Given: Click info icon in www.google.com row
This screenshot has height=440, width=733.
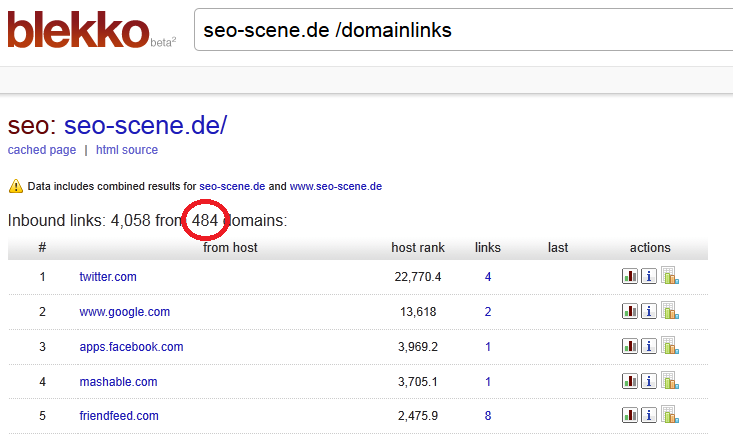Looking at the screenshot, I should click(649, 311).
